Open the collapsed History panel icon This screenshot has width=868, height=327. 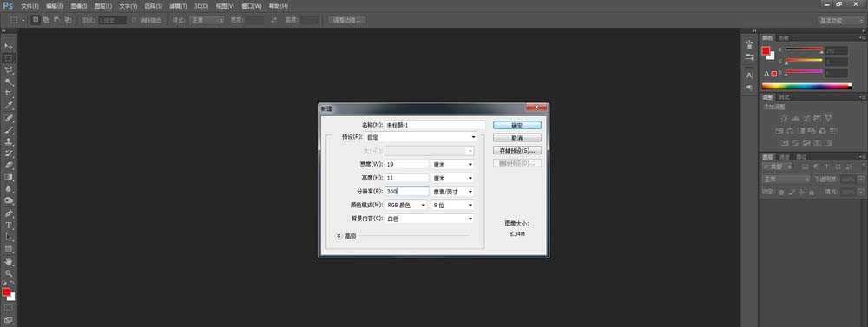750,43
